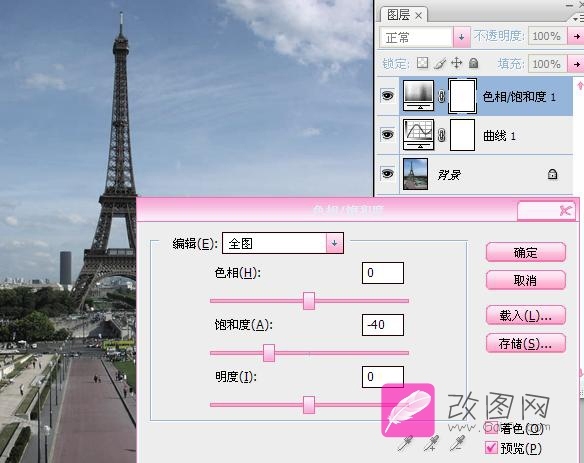This screenshot has width=584, height=463.
Task: Select the add-to-sample eyedropper tool
Action: [432, 443]
